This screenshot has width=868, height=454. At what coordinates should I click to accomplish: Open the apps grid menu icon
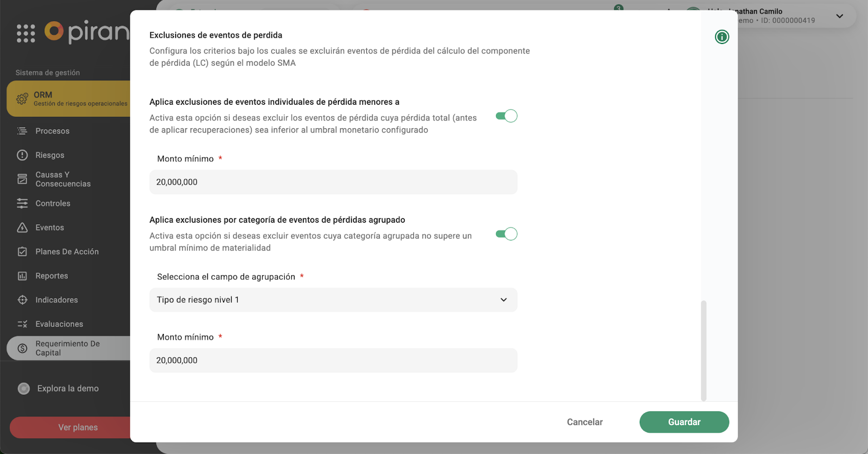25,33
